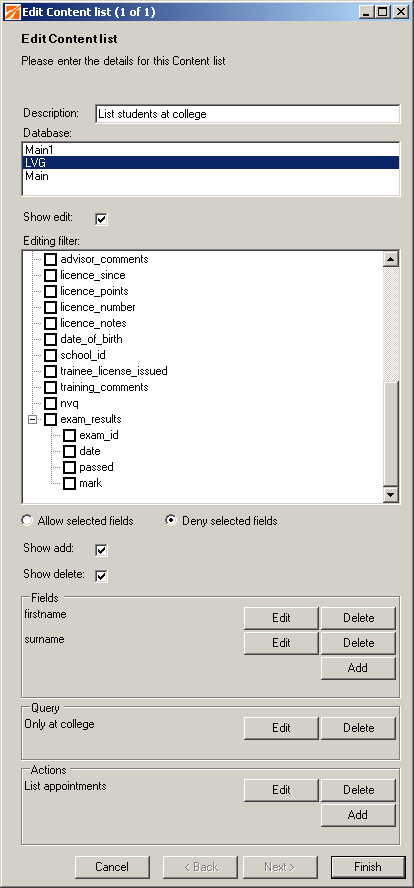Click the Finish button
Viewport: 414px width, 888px height.
368,866
